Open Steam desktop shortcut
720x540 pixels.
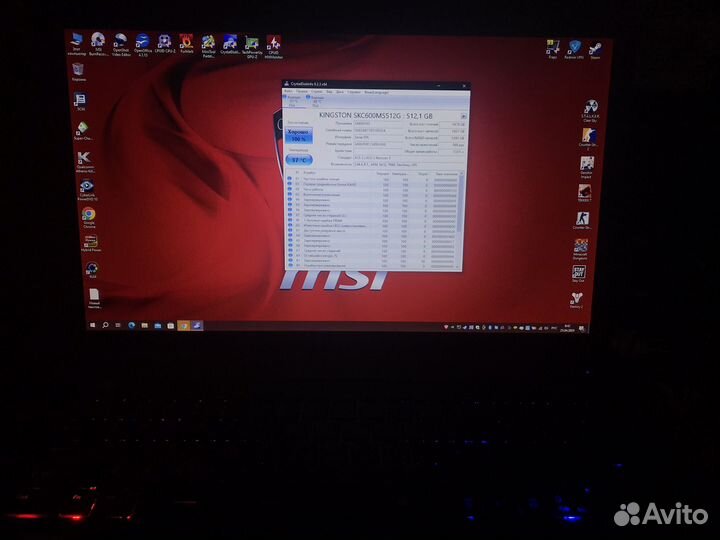click(595, 50)
